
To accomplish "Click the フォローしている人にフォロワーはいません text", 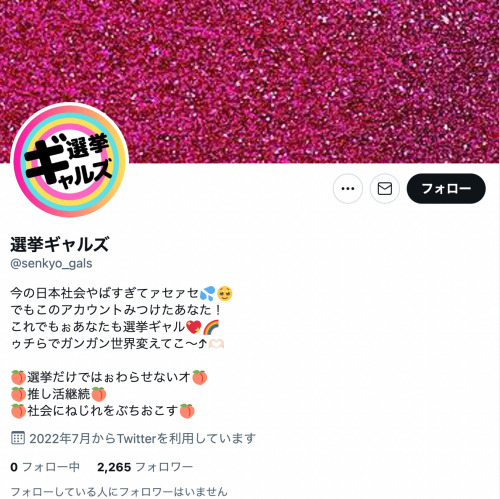I will 119,491.
